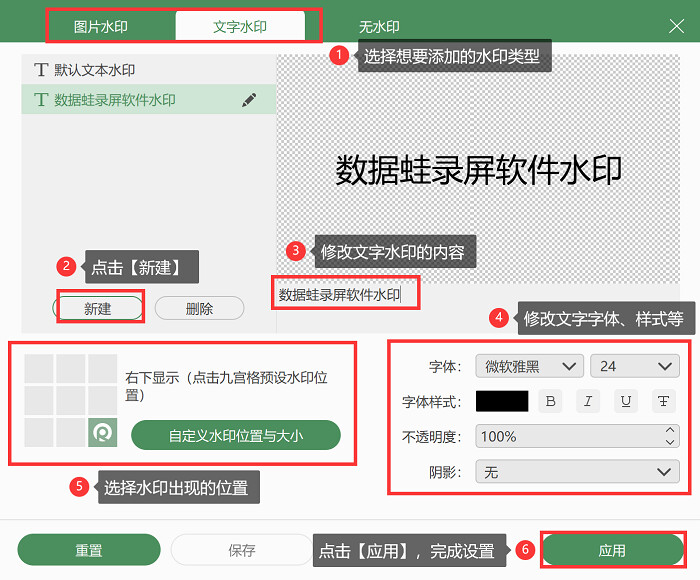This screenshot has width=700, height=580.
Task: Open the font size 24 dropdown
Action: (x=635, y=367)
